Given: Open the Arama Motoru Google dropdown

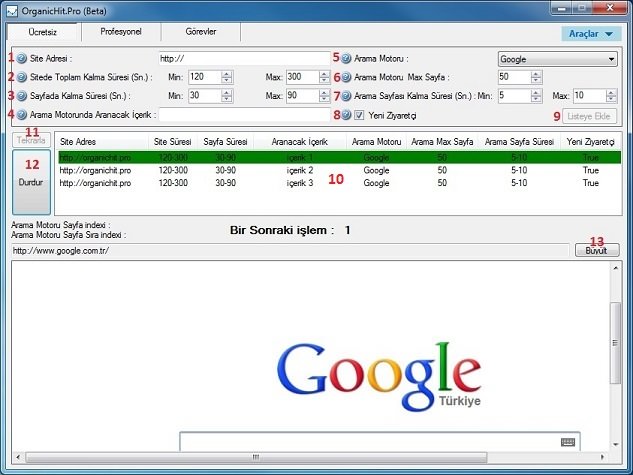Looking at the screenshot, I should click(558, 59).
